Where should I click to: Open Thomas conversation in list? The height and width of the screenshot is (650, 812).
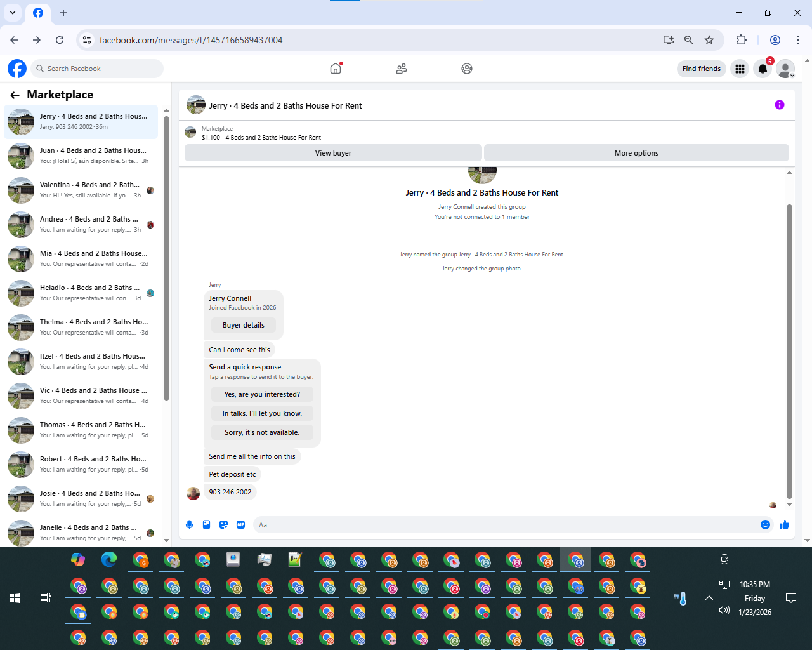[81, 430]
